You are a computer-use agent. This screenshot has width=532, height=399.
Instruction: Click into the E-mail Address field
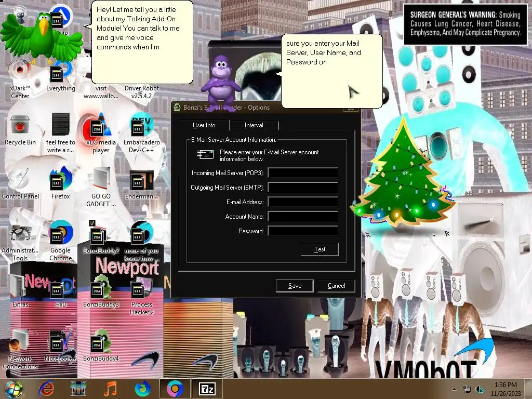point(303,202)
